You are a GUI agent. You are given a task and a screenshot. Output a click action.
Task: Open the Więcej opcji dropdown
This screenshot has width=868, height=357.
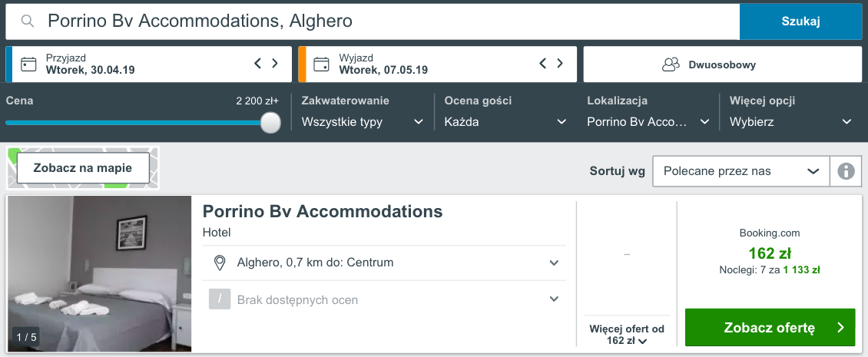pyautogui.click(x=791, y=121)
